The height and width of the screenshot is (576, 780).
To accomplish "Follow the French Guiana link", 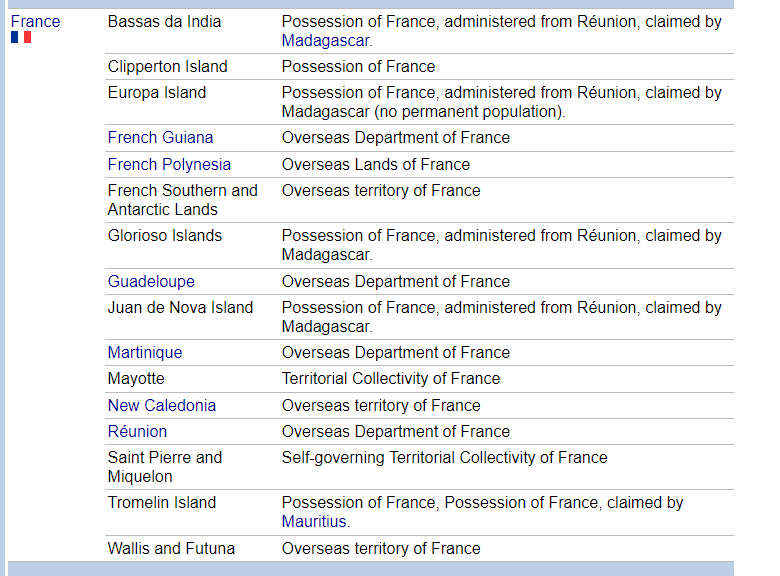I will tap(160, 138).
